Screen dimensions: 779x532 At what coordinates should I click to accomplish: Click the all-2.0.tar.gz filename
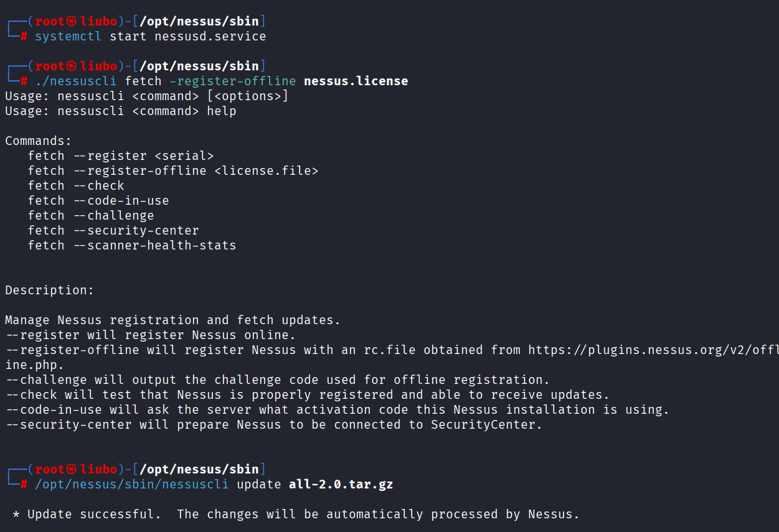pyautogui.click(x=341, y=485)
